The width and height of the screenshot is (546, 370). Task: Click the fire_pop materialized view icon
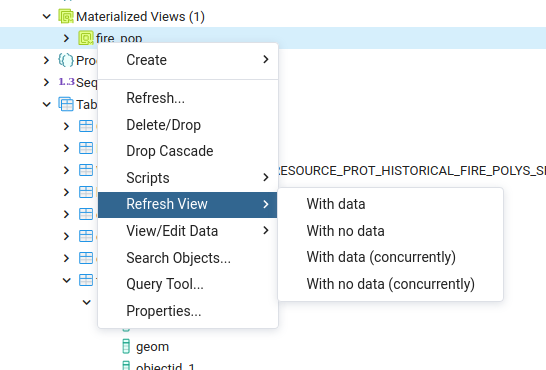pyautogui.click(x=86, y=38)
